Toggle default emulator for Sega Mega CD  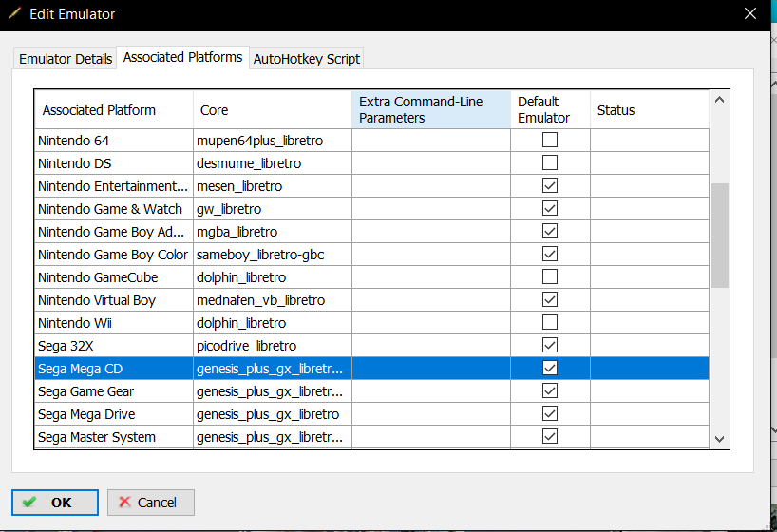coord(550,368)
